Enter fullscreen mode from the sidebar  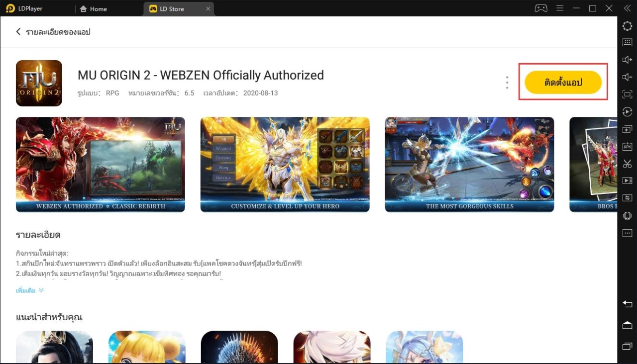(627, 94)
